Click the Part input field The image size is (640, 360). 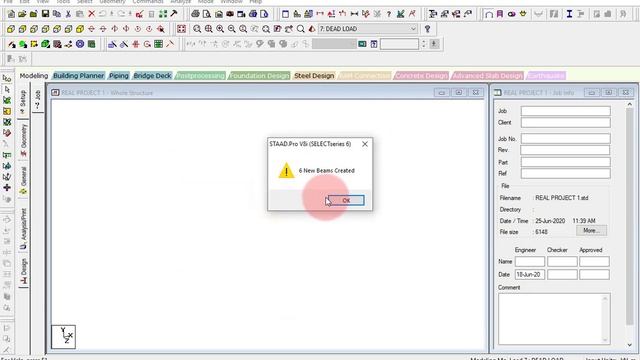click(565, 162)
